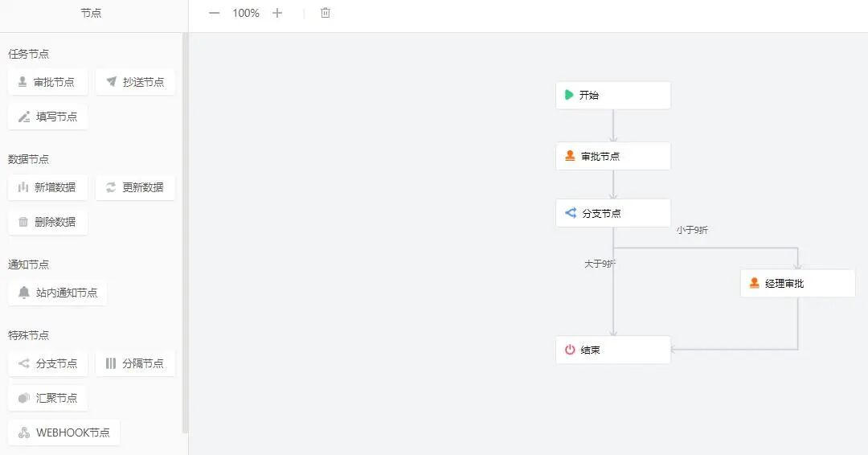Select the 抄送节点 palette item
The image size is (868, 455).
(x=135, y=82)
